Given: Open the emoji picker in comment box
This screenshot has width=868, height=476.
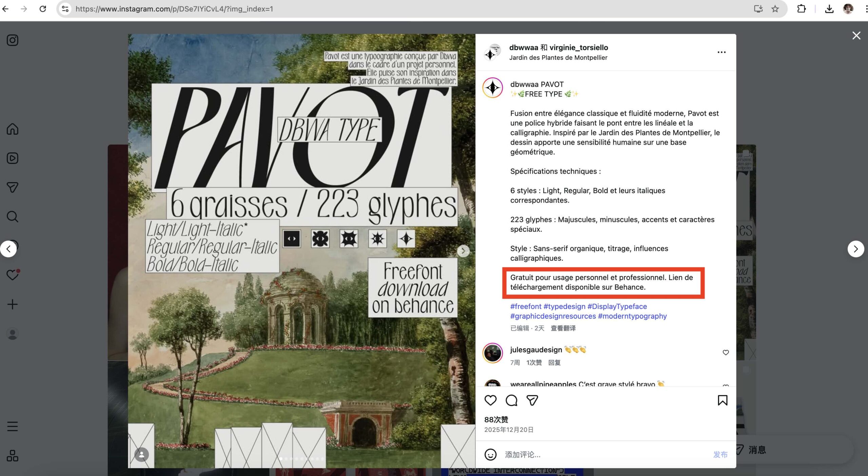Looking at the screenshot, I should click(x=490, y=455).
